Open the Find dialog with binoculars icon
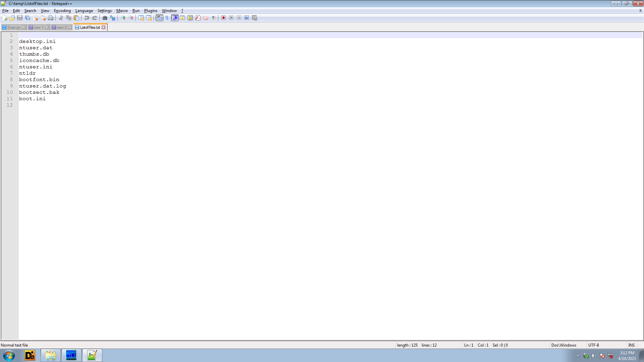Viewport: 644px width, 362px height. coord(105,18)
